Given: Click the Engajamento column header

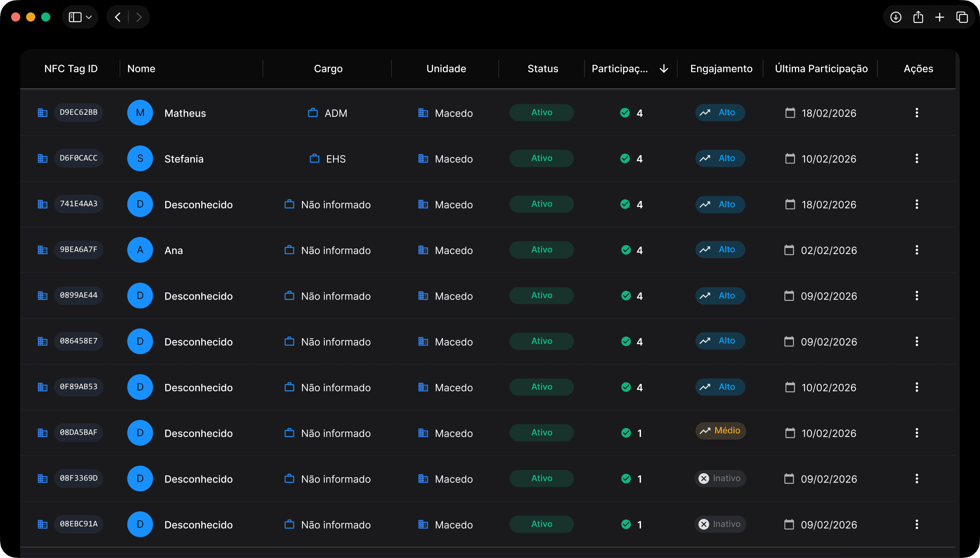Looking at the screenshot, I should click(721, 69).
